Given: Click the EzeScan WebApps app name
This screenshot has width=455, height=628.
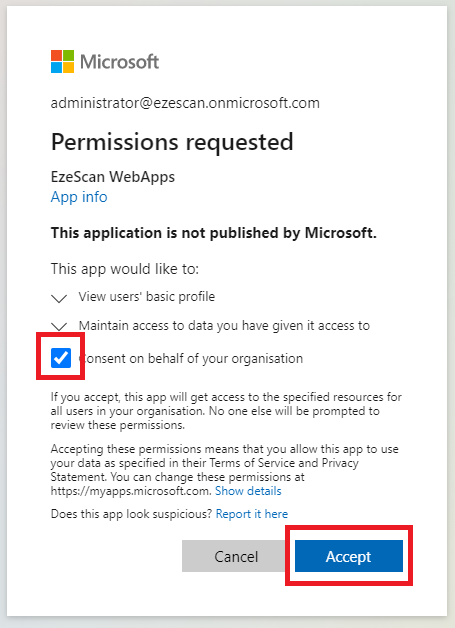Looking at the screenshot, I should pos(113,177).
